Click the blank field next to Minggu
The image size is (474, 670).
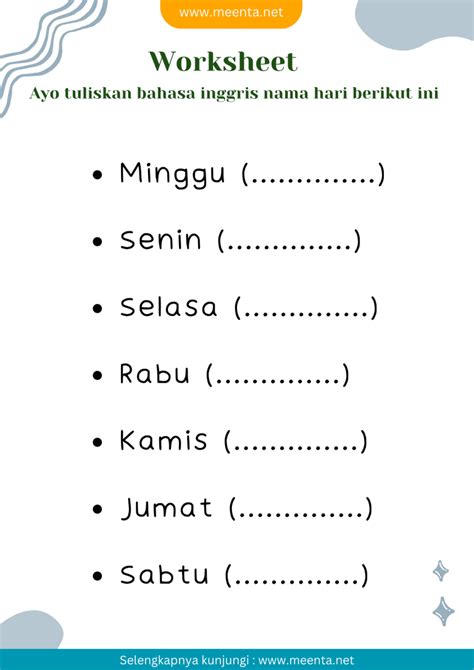point(313,174)
